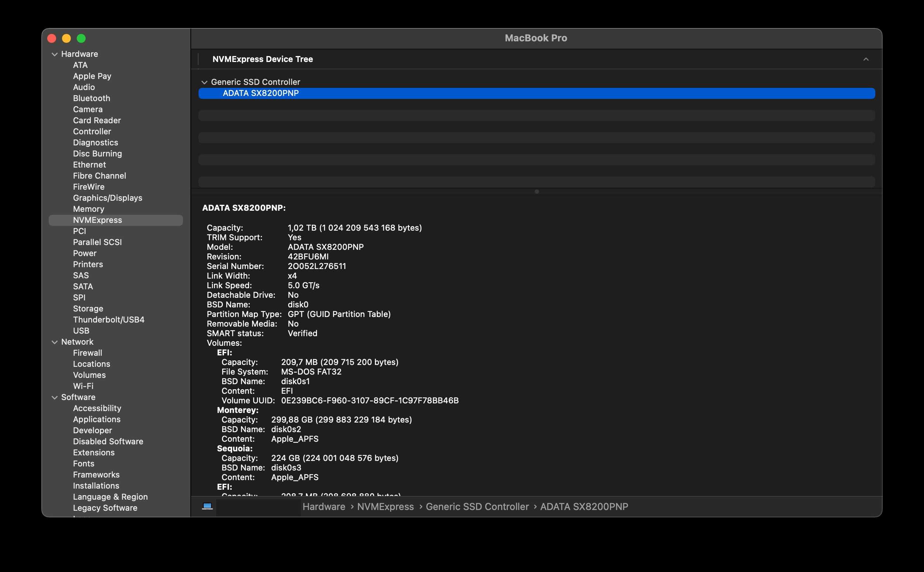Collapse the Network section in sidebar

pos(55,342)
